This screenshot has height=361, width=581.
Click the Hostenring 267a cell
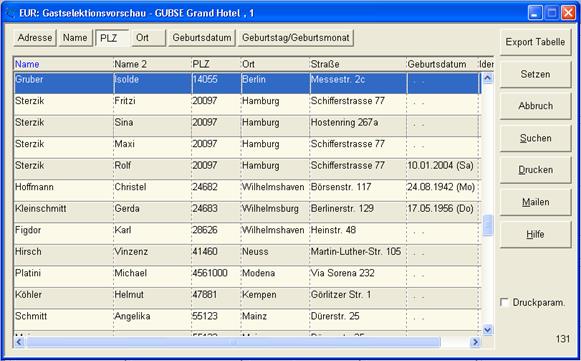358,126
